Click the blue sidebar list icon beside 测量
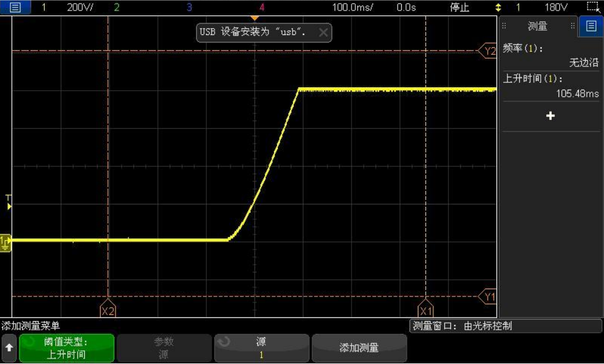 pos(591,26)
